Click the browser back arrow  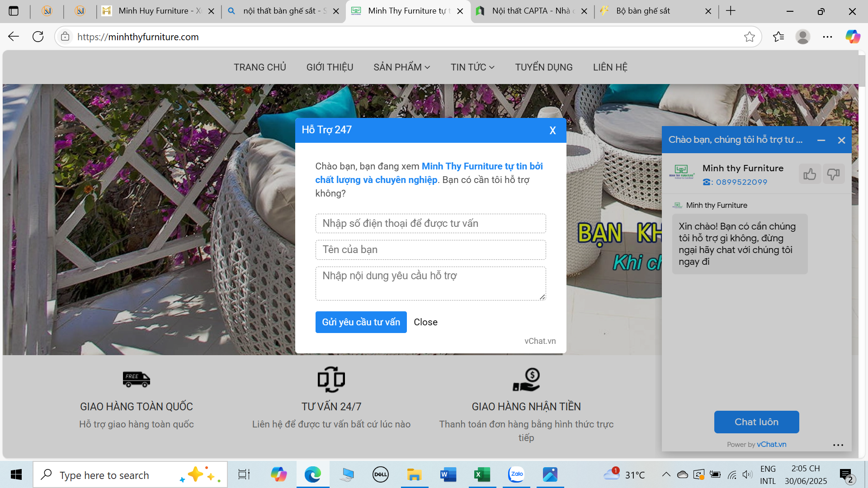(14, 37)
